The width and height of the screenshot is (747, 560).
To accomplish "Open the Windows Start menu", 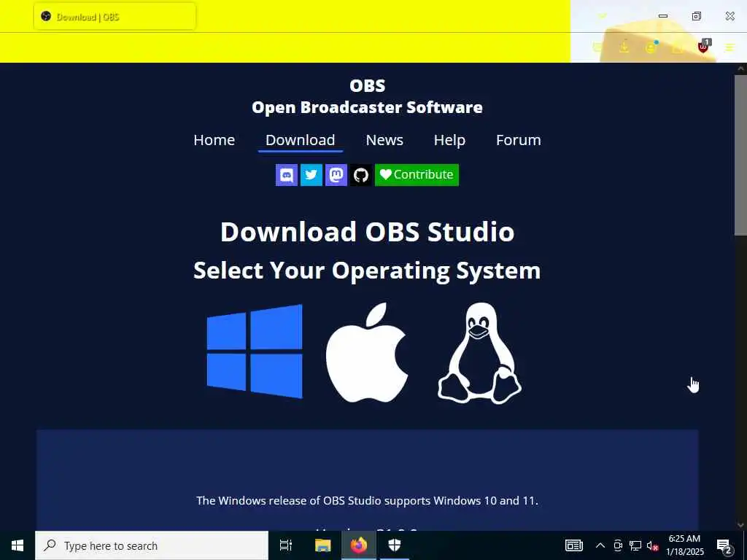I will click(18, 545).
